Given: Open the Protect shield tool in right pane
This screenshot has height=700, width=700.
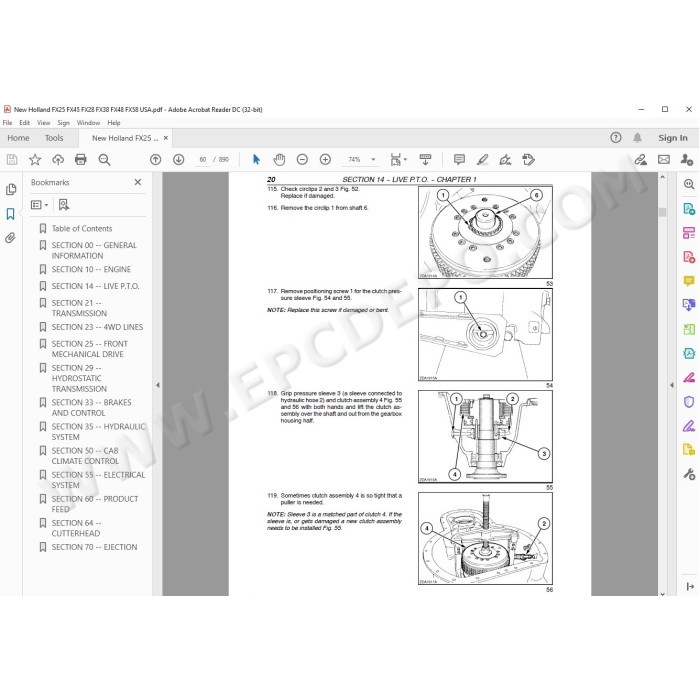Looking at the screenshot, I should pyautogui.click(x=689, y=401).
